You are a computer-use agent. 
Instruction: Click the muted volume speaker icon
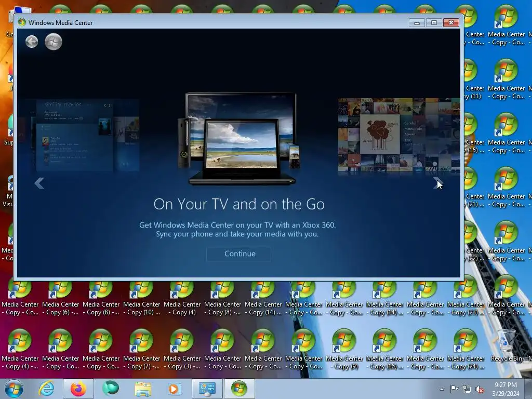point(480,390)
